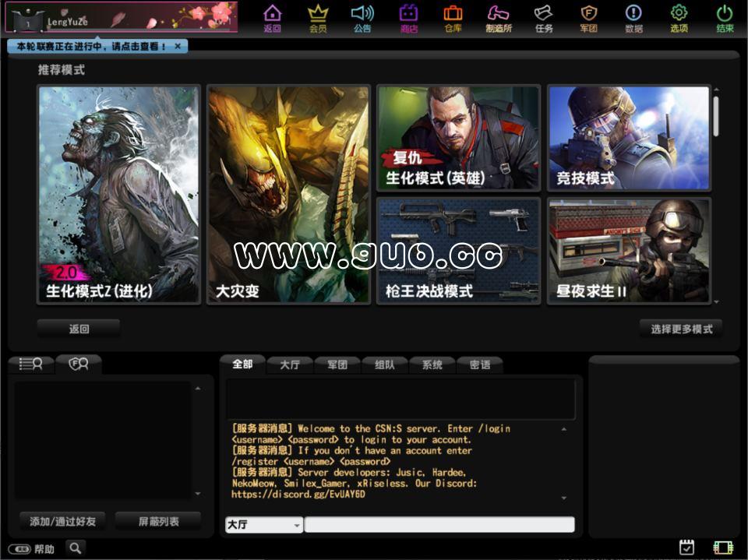Click the league in-progress notification text

[91, 46]
